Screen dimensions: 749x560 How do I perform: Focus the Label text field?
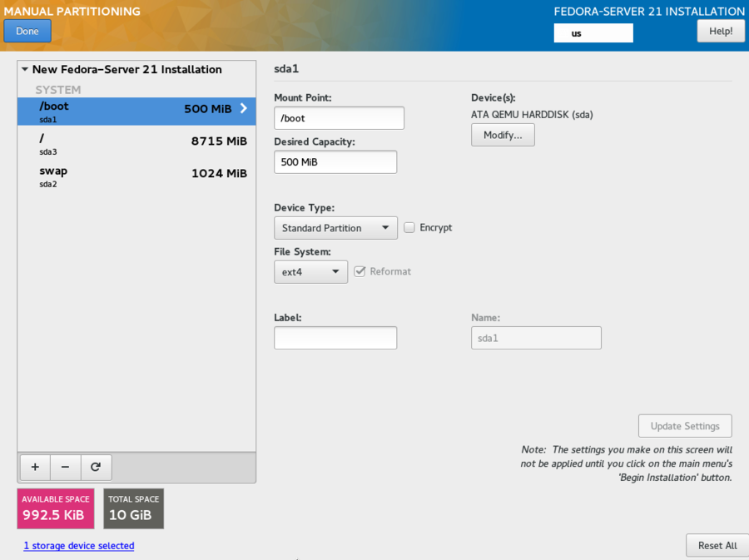coord(335,338)
